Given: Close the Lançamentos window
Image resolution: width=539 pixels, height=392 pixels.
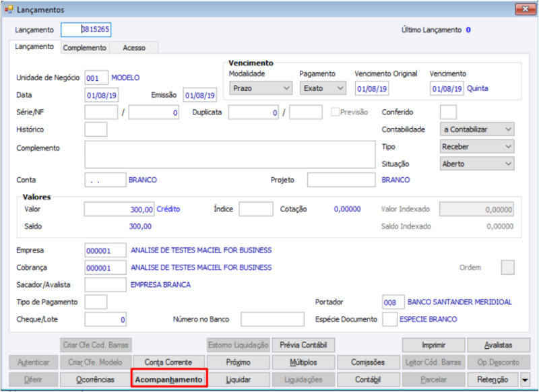Looking at the screenshot, I should (x=526, y=9).
